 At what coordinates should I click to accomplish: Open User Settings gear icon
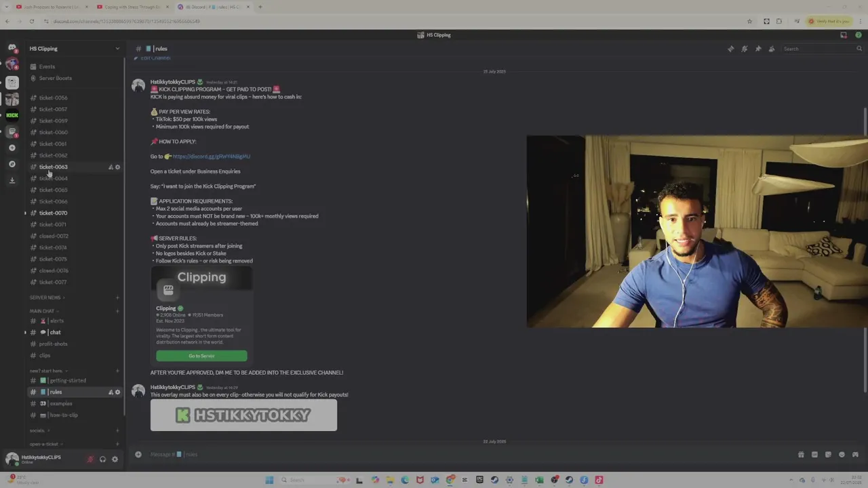115,459
